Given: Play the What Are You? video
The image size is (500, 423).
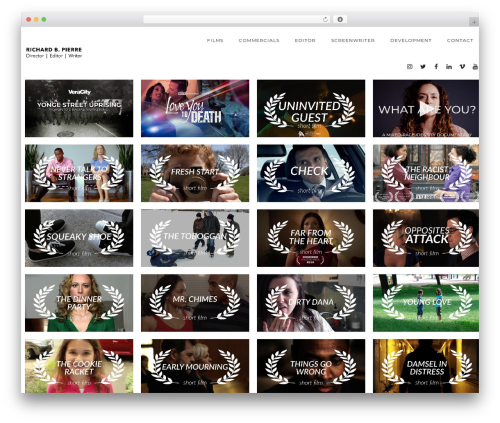Looking at the screenshot, I should click(x=426, y=108).
